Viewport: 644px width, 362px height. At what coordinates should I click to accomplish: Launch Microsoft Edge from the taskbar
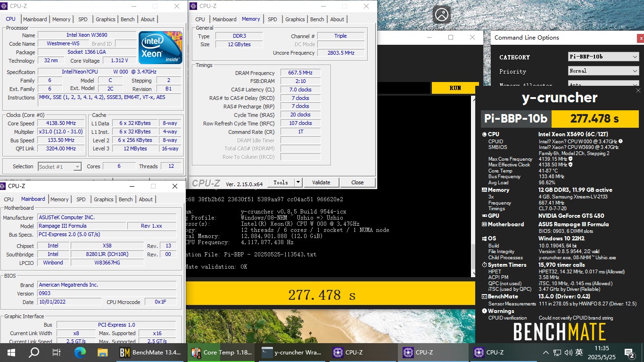tap(80, 352)
